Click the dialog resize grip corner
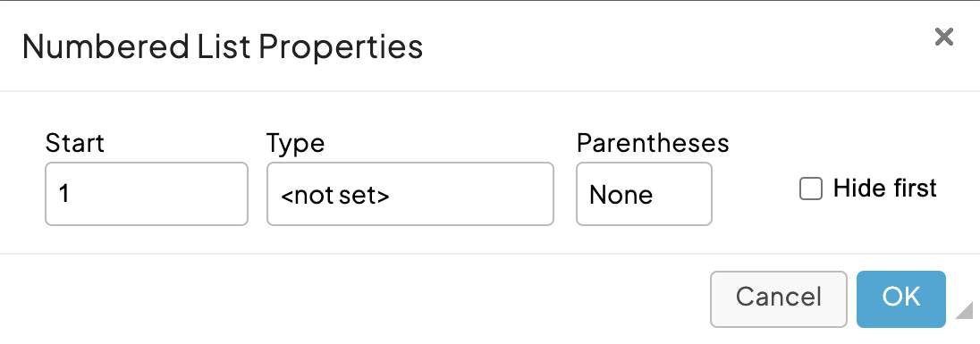 click(x=965, y=310)
